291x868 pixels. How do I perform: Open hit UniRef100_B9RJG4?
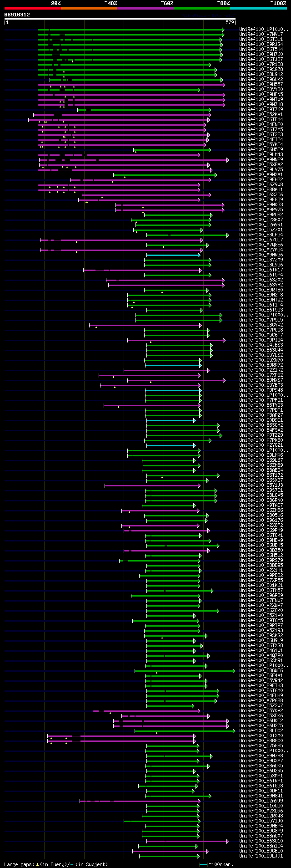[x=261, y=44]
